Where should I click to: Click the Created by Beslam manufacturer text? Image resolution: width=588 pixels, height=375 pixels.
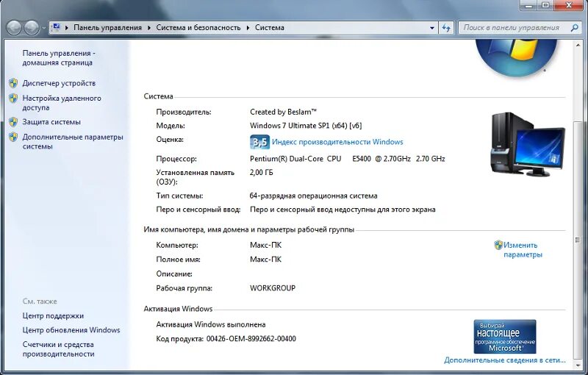click(x=283, y=112)
